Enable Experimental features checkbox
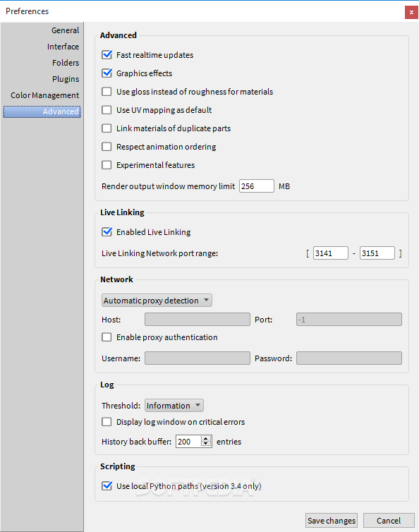 coord(107,164)
